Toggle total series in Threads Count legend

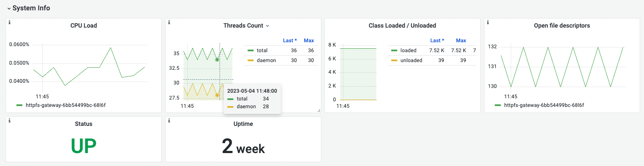[262, 50]
